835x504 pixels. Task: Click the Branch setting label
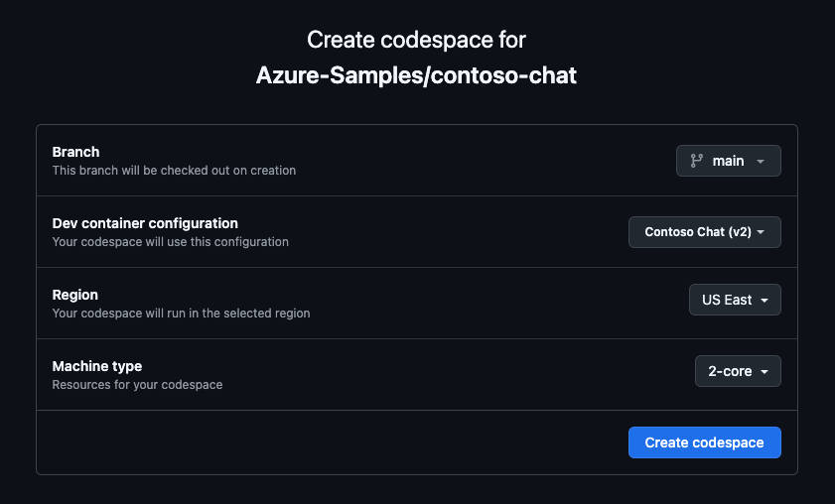tap(75, 152)
